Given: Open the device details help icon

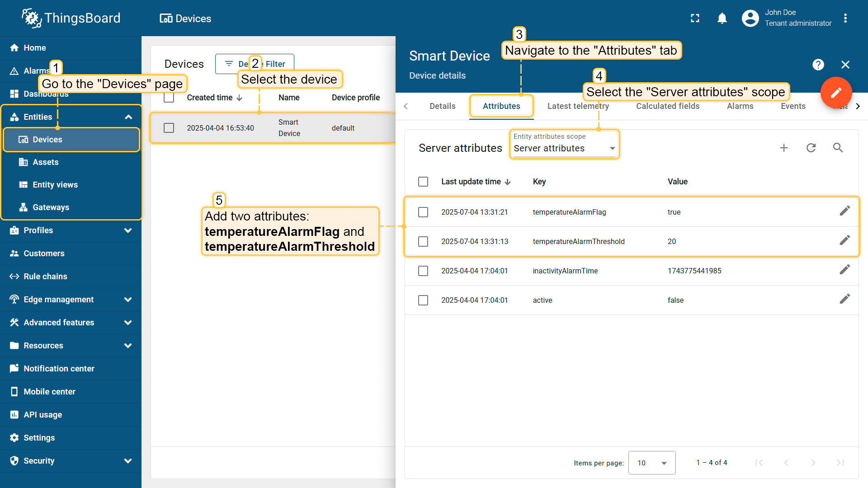Looking at the screenshot, I should (818, 65).
